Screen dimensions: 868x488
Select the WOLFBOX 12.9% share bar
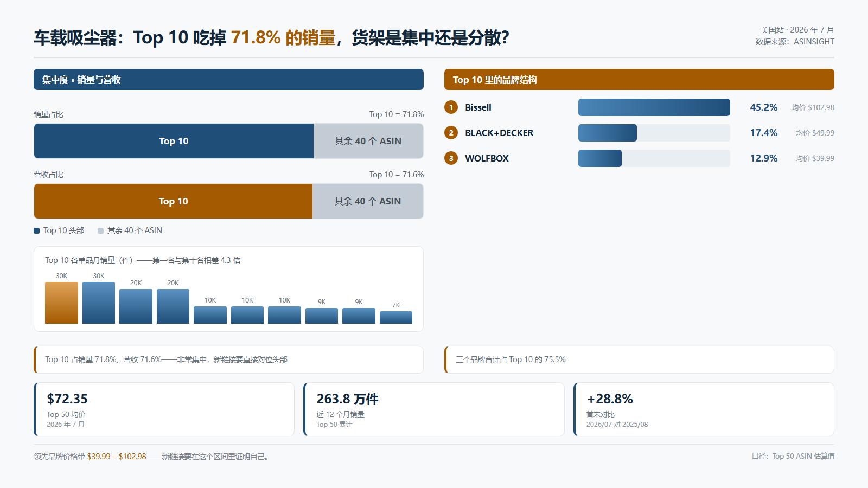click(600, 158)
